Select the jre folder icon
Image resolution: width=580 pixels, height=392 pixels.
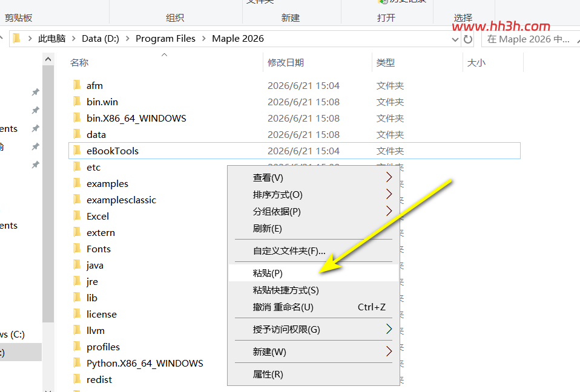pyautogui.click(x=77, y=281)
